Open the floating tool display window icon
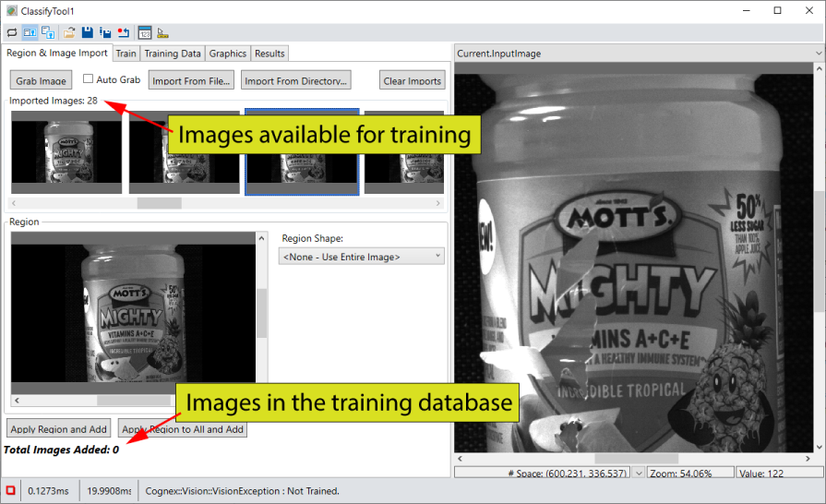The image size is (826, 504). click(48, 32)
